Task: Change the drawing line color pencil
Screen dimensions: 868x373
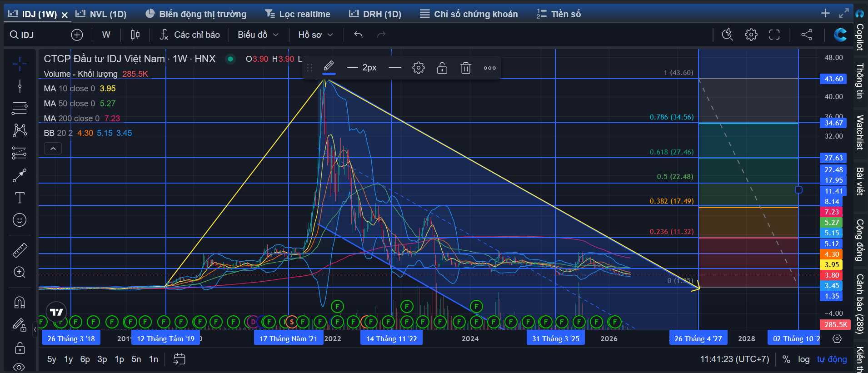Action: [x=329, y=68]
